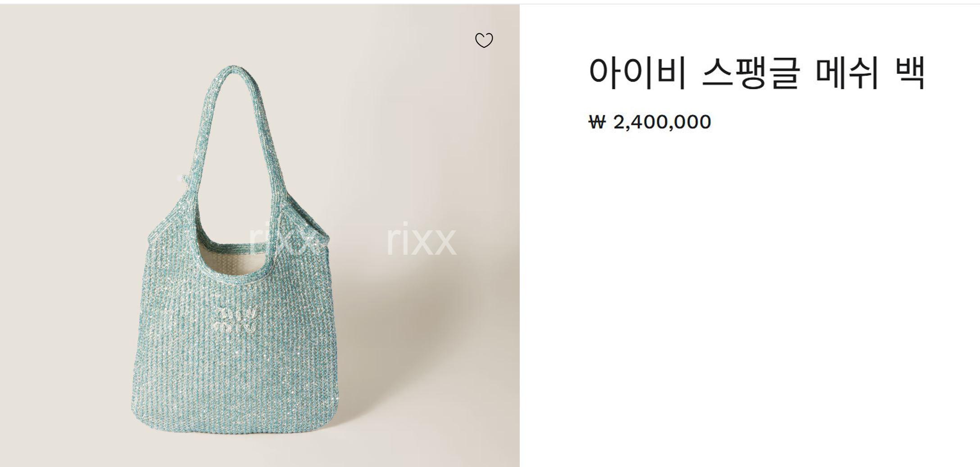The width and height of the screenshot is (980, 467).
Task: Click the product title 아이비 스팽글 메쉬 백
Action: 757,73
